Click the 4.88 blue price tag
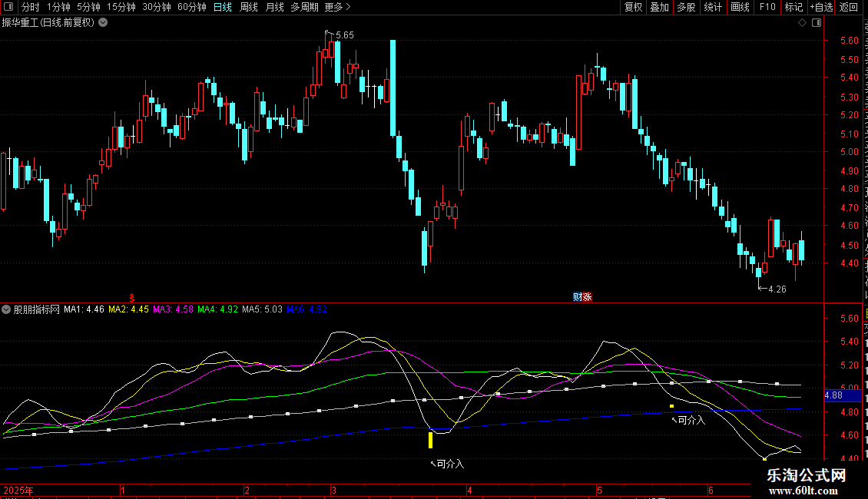 [843, 395]
